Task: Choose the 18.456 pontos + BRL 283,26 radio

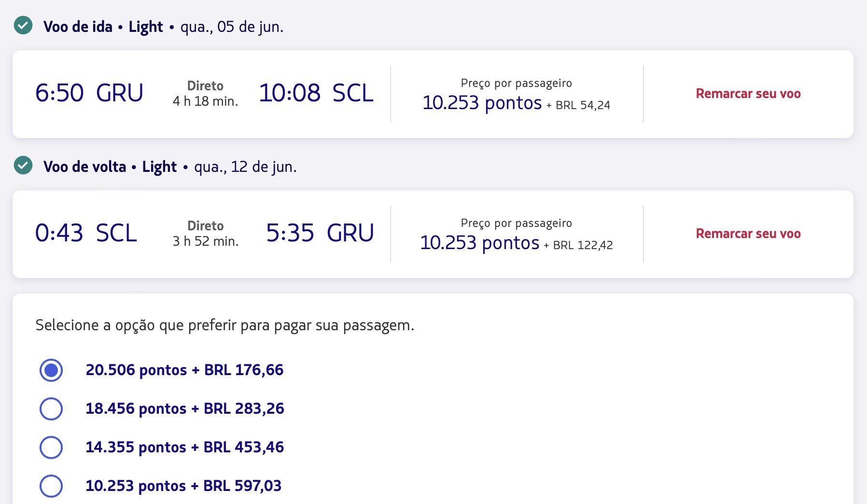Action: pyautogui.click(x=51, y=409)
